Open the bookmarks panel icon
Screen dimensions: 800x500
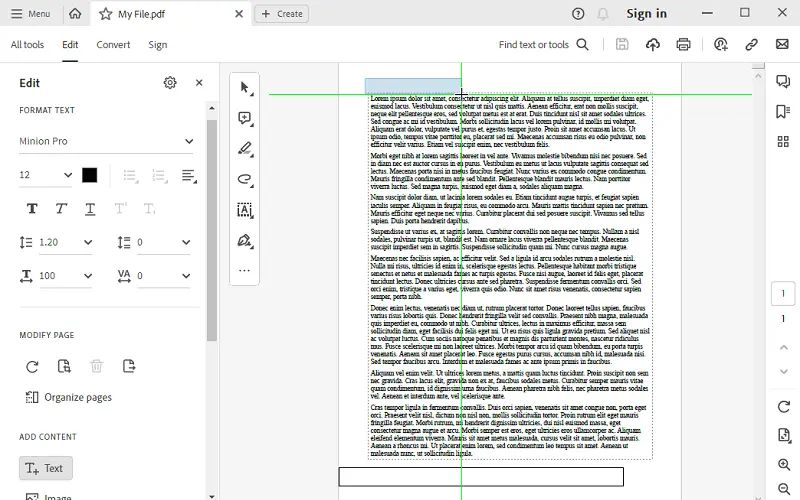coord(783,111)
